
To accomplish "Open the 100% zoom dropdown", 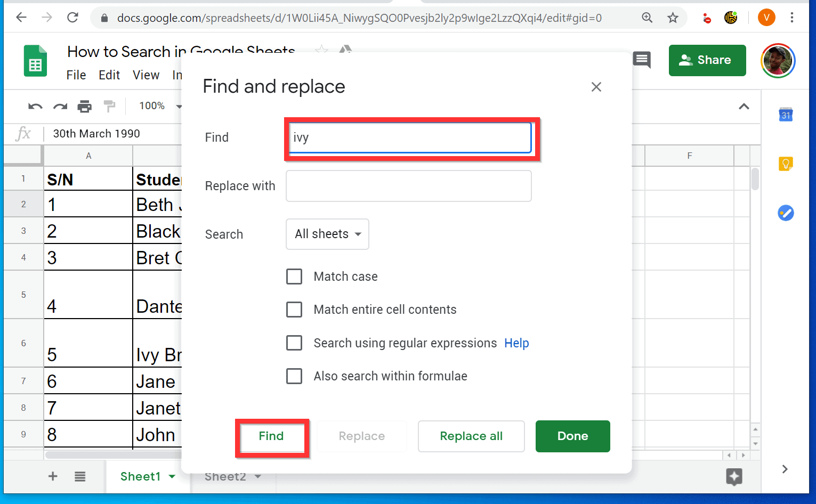I will [x=160, y=106].
